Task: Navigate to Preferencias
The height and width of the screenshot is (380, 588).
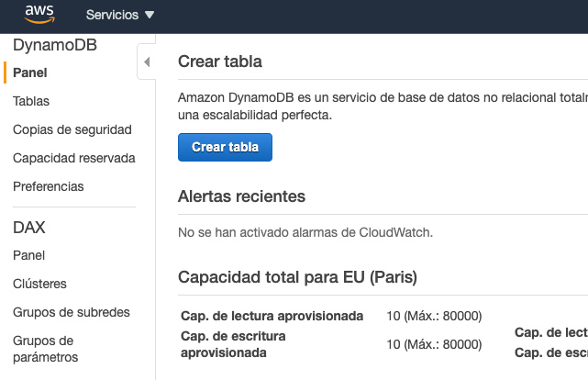Action: click(x=49, y=186)
